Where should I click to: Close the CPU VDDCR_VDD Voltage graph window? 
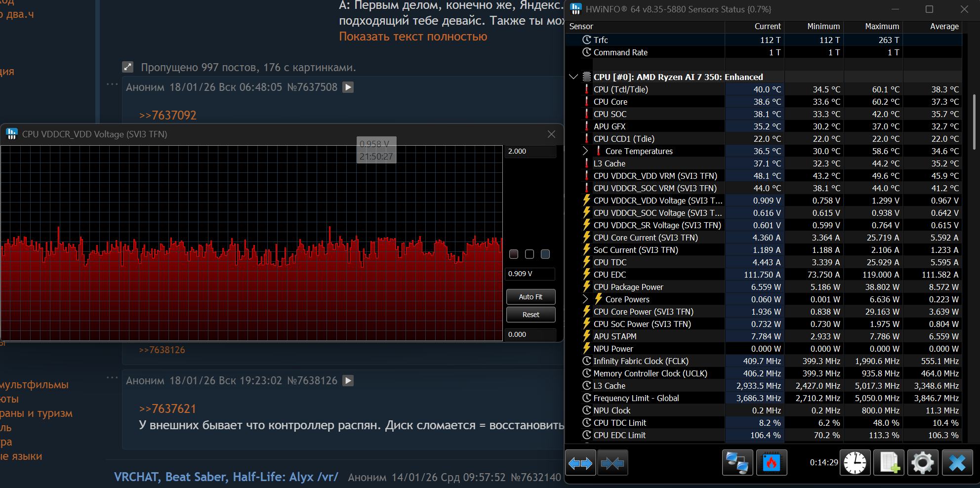(552, 134)
